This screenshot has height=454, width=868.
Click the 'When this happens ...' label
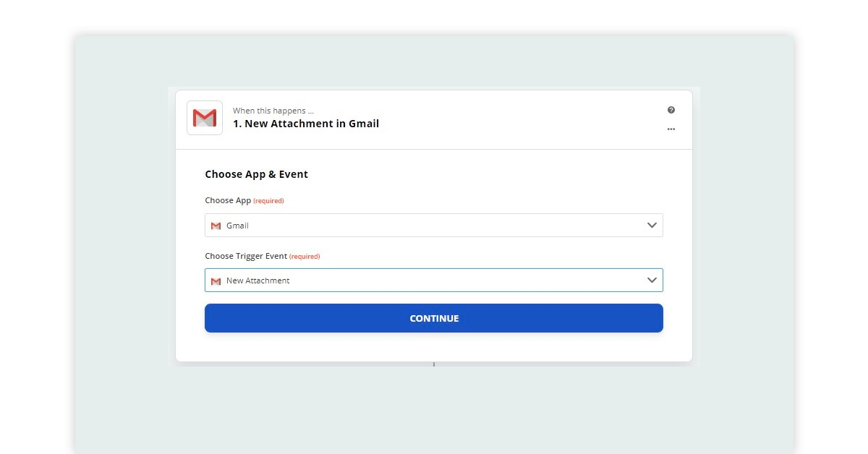click(x=273, y=111)
